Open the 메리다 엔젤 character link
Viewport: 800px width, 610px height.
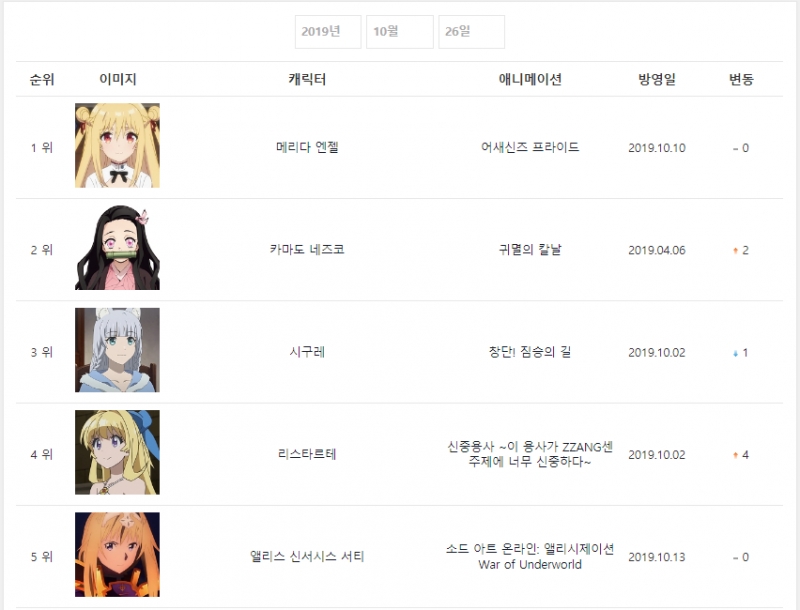tap(307, 147)
